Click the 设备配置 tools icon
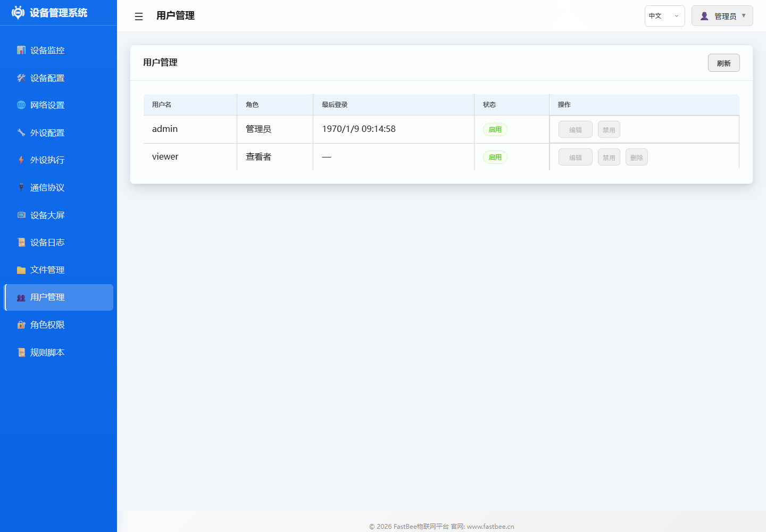The height and width of the screenshot is (532, 766). [21, 78]
